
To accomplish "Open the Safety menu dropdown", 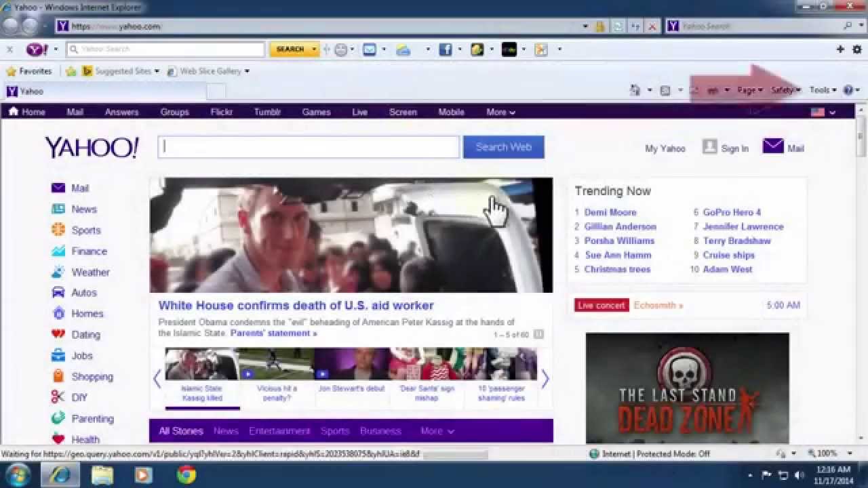I will pos(786,90).
